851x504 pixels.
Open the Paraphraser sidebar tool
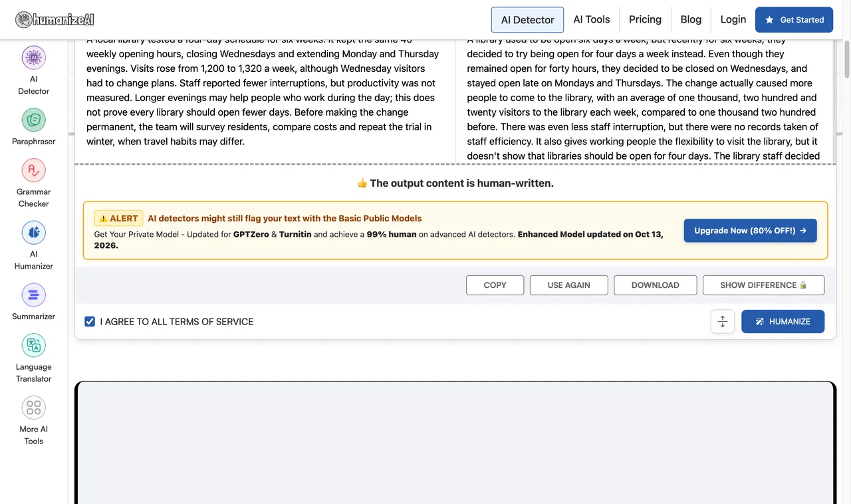pos(33,127)
